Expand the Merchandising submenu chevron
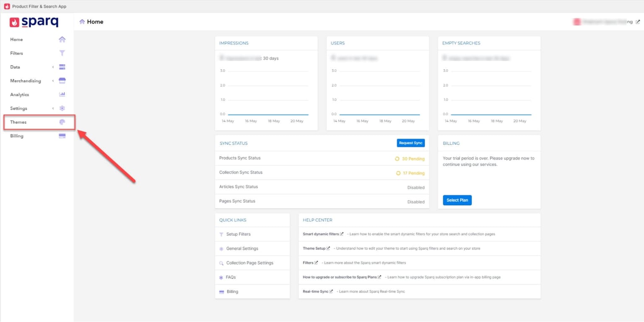Image resolution: width=644 pixels, height=322 pixels. click(x=53, y=81)
